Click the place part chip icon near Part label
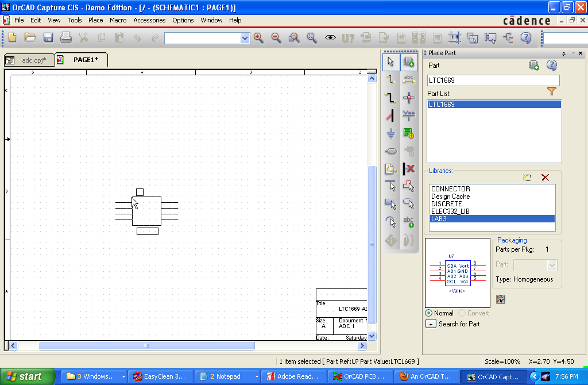Image resolution: width=588 pixels, height=385 pixels. coord(533,66)
